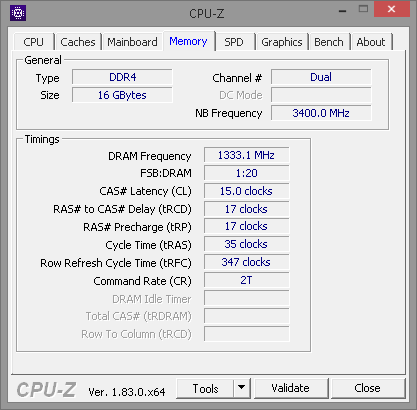417x410 pixels.
Task: View the About tab
Action: coord(371,42)
